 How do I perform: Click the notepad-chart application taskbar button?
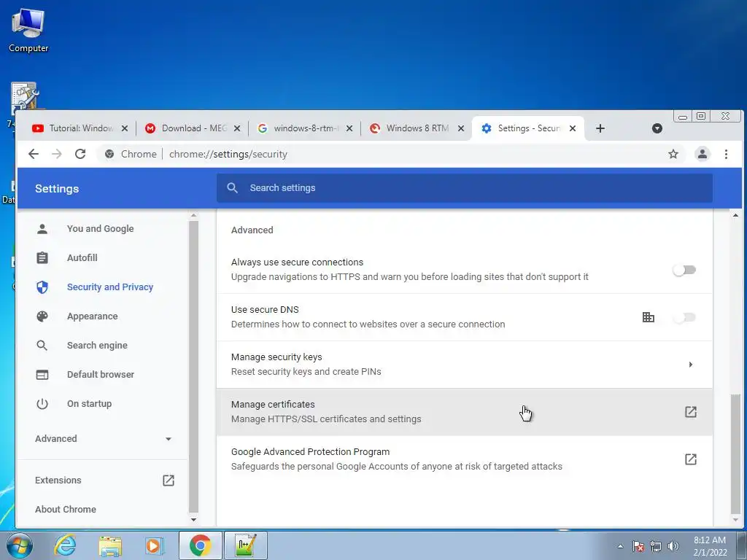click(x=246, y=545)
